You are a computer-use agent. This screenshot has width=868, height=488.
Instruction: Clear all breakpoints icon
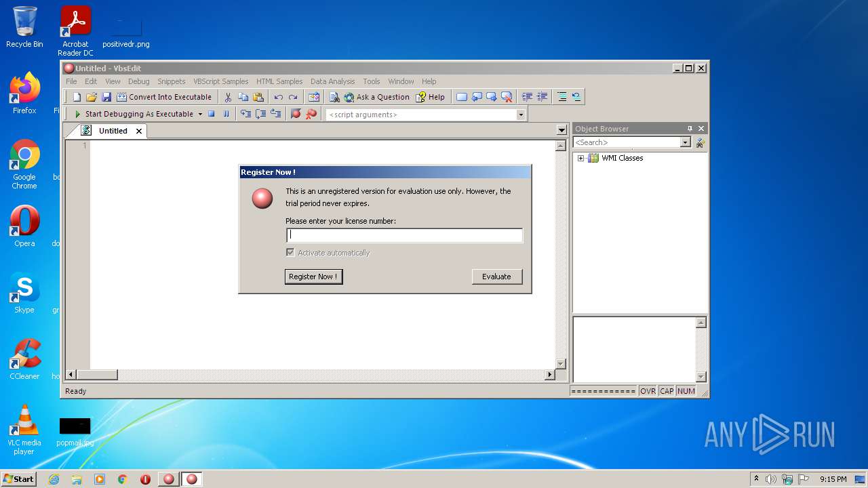(311, 114)
